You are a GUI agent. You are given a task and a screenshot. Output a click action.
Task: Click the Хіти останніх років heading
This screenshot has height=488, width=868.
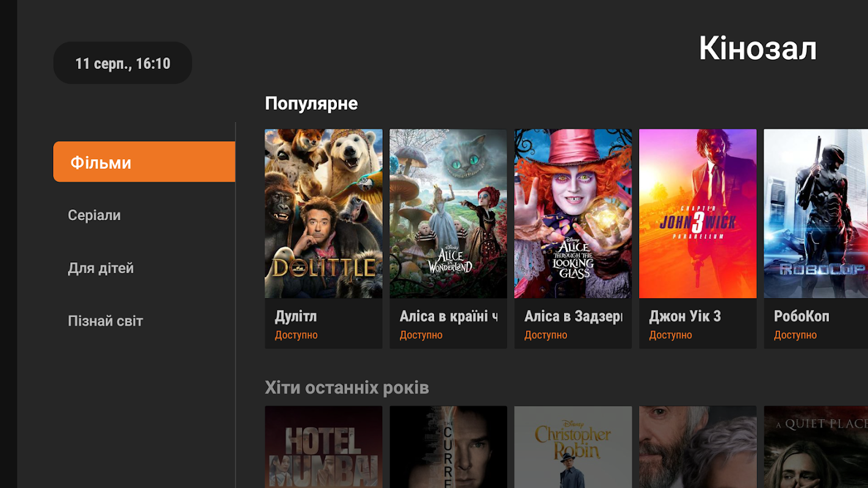point(347,387)
